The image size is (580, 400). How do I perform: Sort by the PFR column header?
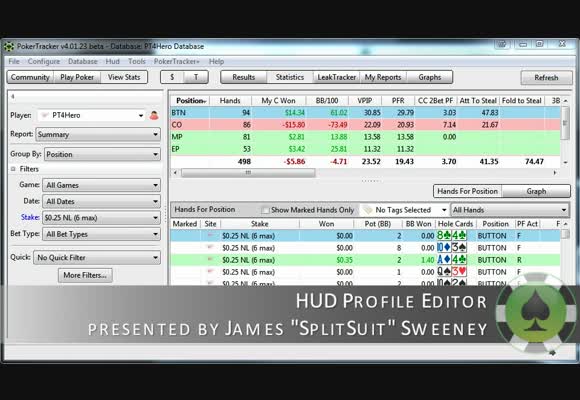[x=398, y=101]
